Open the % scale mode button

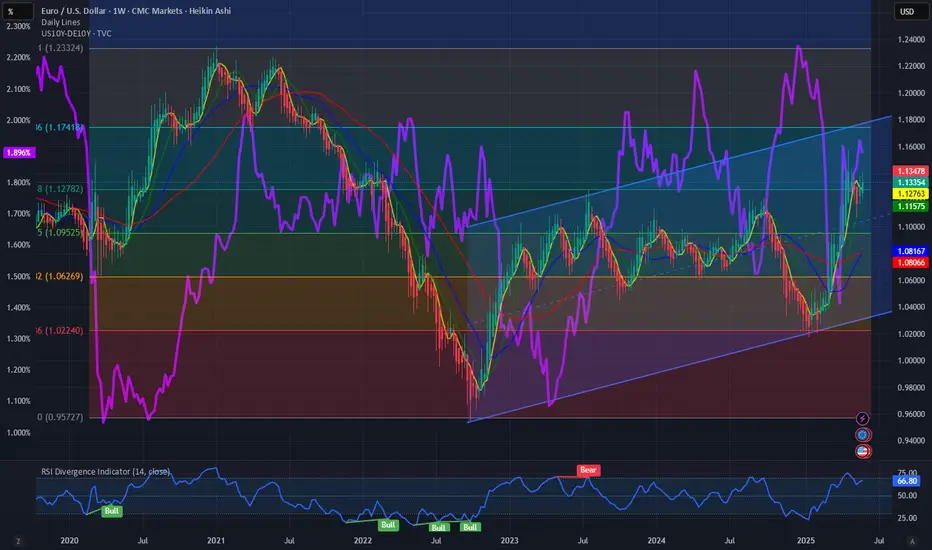[17, 11]
